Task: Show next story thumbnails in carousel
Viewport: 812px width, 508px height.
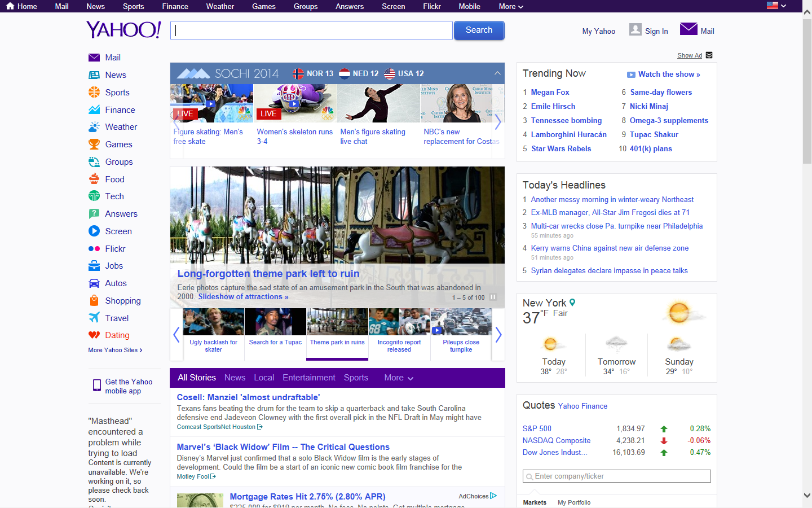Action: pyautogui.click(x=498, y=335)
